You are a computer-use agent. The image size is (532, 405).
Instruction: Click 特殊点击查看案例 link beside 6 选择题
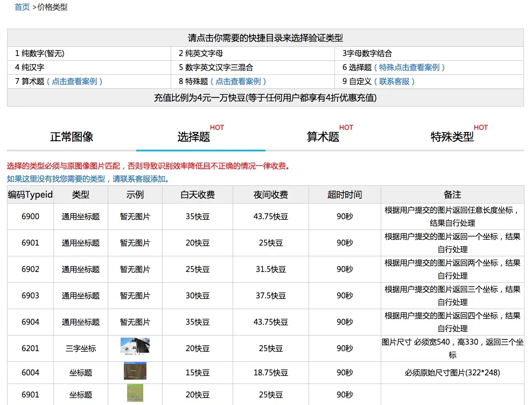point(412,67)
